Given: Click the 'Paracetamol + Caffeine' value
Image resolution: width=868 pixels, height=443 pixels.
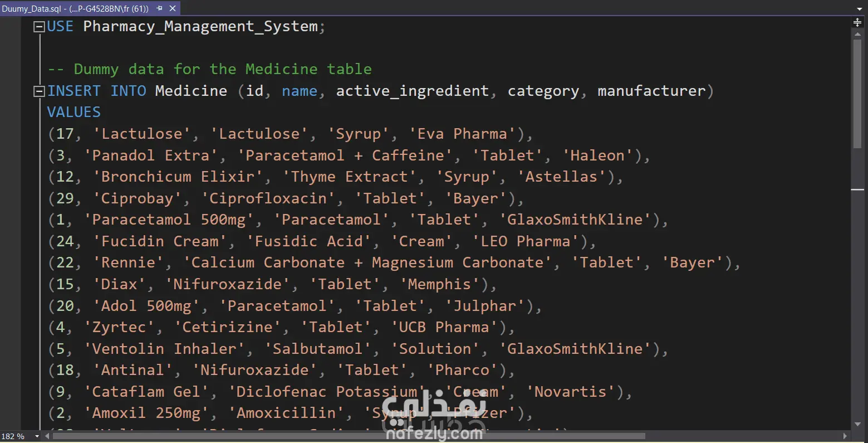Looking at the screenshot, I should tap(349, 155).
